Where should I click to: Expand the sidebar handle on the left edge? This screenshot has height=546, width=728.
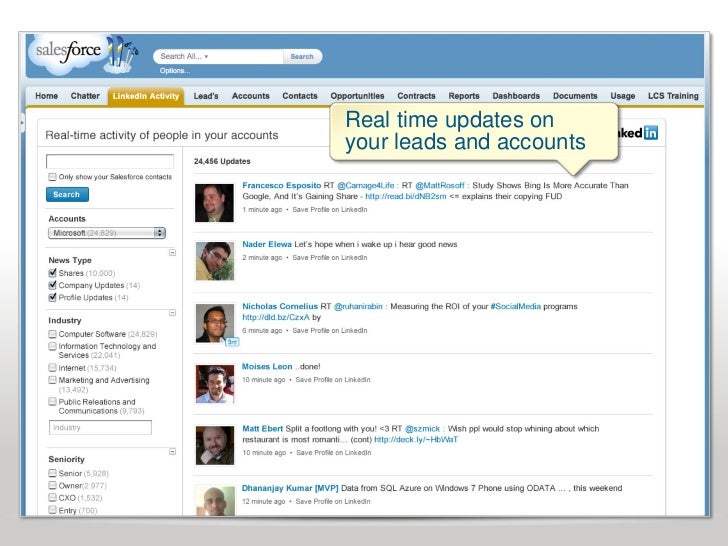coord(22,123)
